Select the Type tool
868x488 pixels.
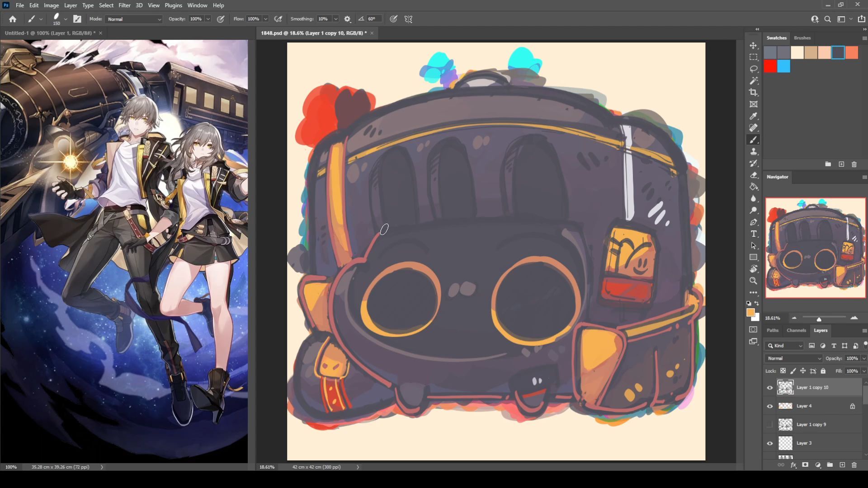pos(753,234)
